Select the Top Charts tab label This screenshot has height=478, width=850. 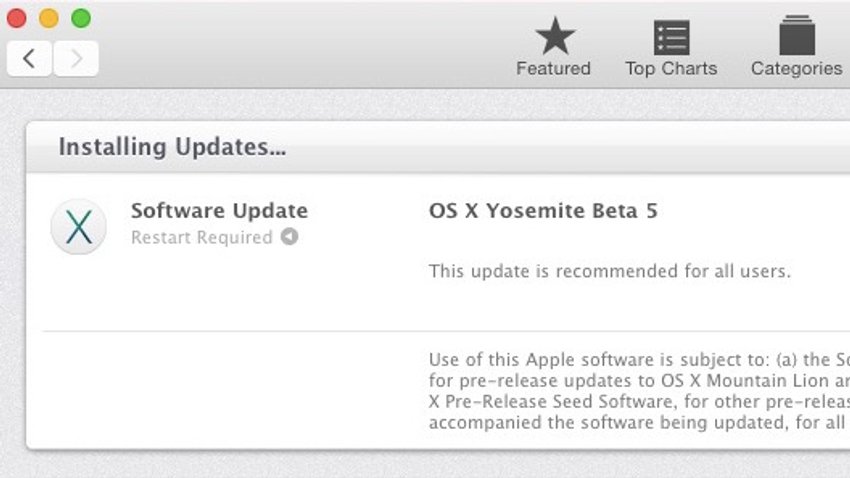pyautogui.click(x=671, y=69)
